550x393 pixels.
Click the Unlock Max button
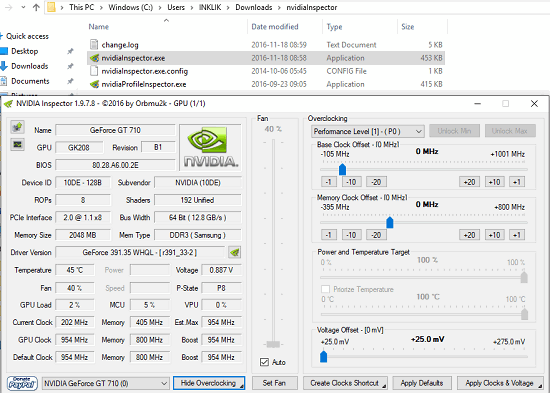pos(510,131)
